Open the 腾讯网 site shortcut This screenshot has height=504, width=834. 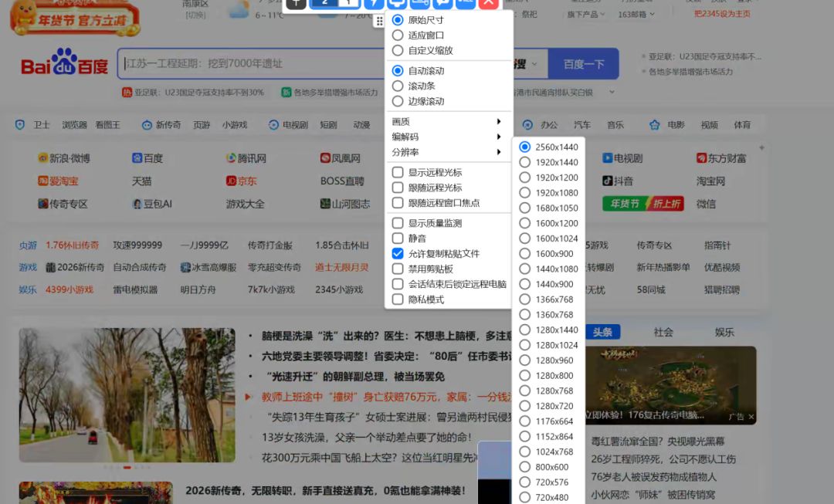click(x=246, y=158)
